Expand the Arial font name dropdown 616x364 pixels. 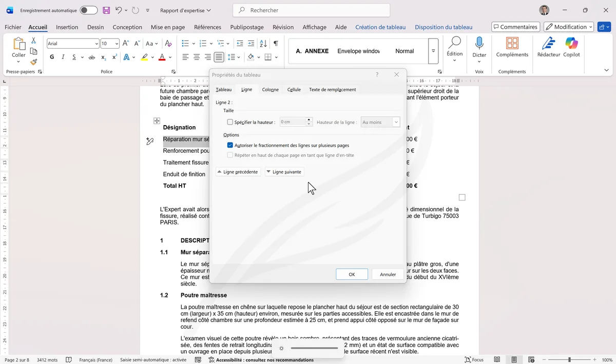pyautogui.click(x=96, y=44)
